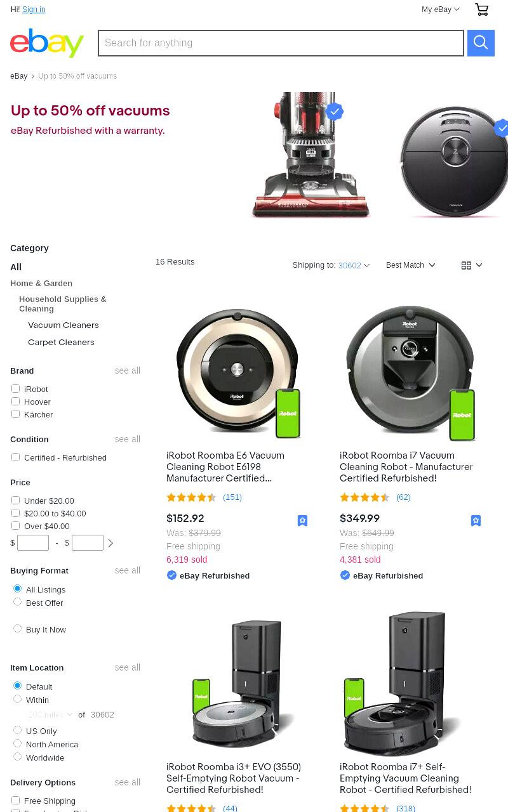Check the iRobot brand filter
508x812 pixels.
tap(15, 389)
